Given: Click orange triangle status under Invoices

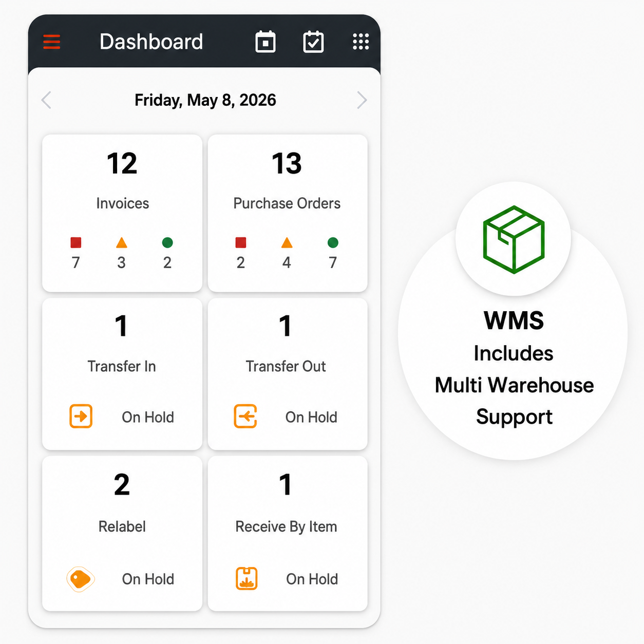Looking at the screenshot, I should (122, 242).
